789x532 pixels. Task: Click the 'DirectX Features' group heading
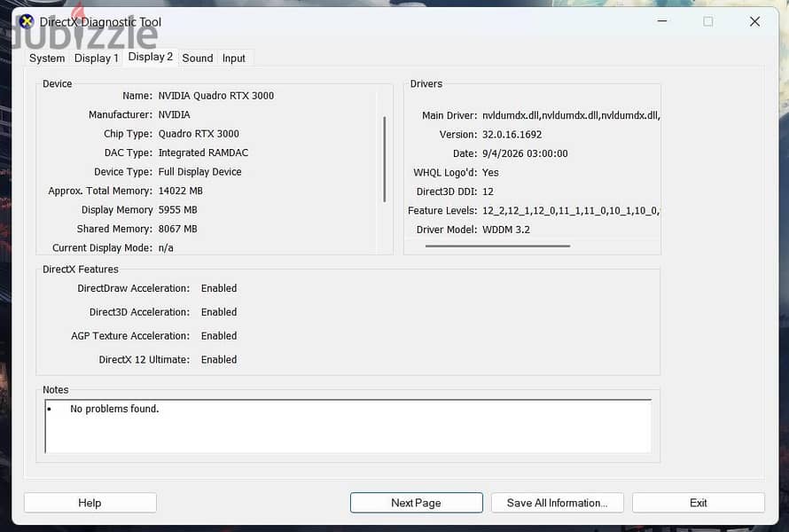pos(81,270)
